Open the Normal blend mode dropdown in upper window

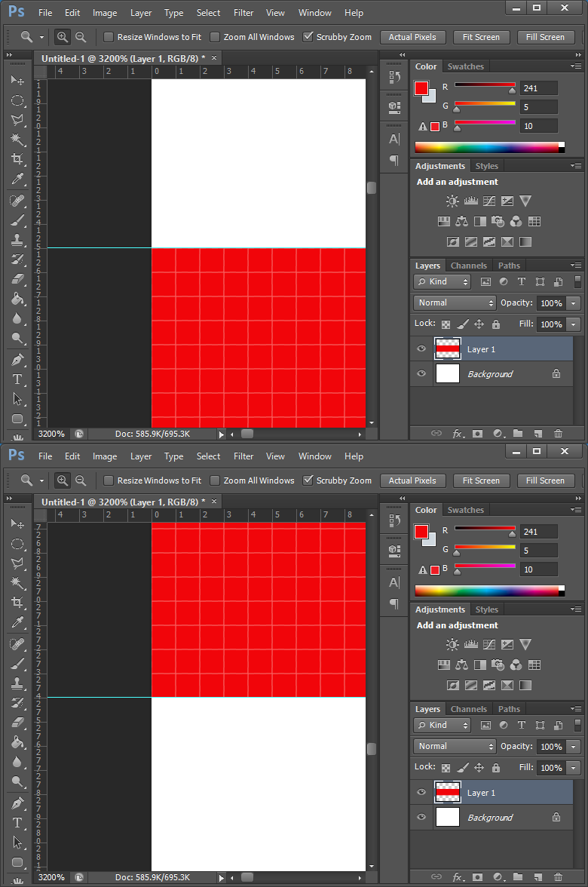tap(454, 302)
